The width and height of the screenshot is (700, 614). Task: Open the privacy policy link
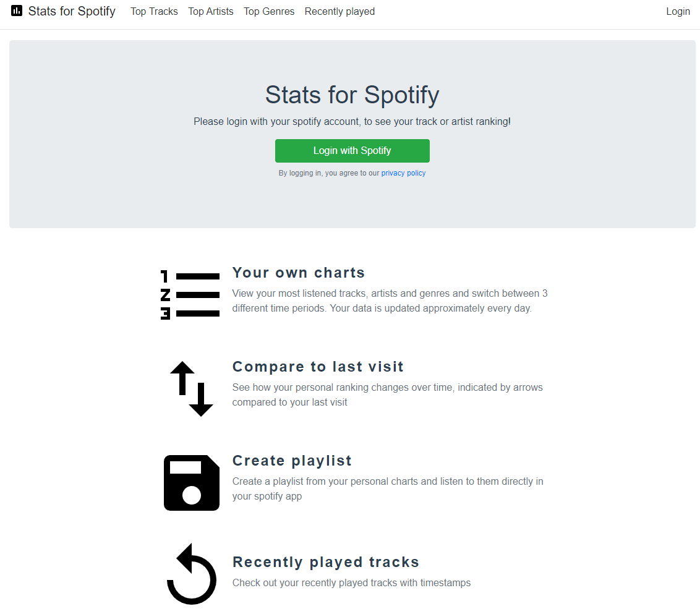403,173
